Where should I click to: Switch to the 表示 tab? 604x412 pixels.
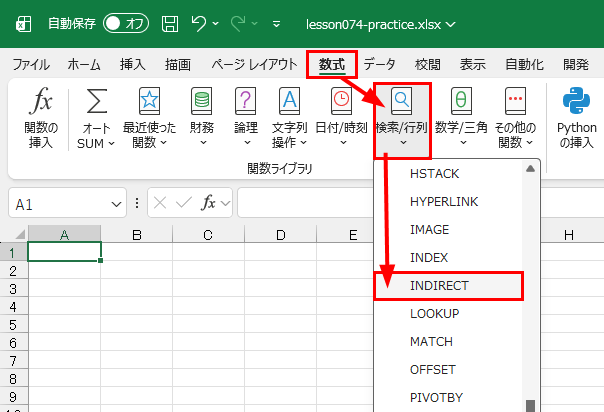[473, 64]
